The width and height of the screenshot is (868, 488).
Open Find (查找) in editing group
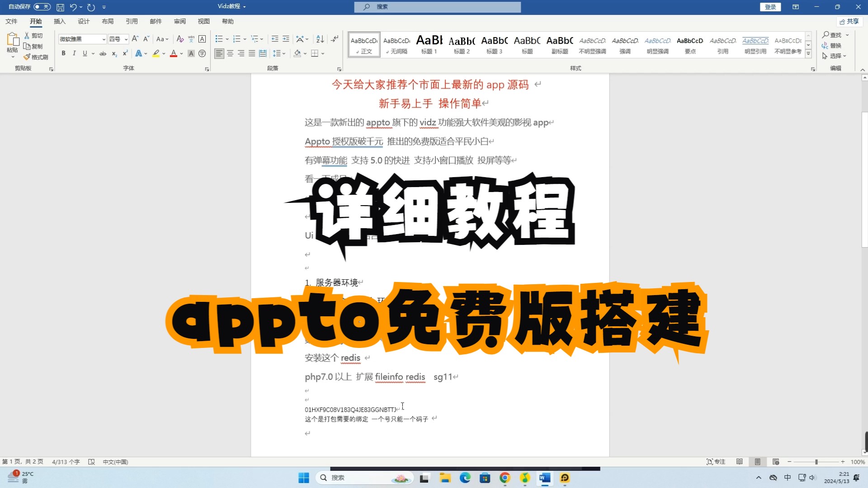click(832, 35)
